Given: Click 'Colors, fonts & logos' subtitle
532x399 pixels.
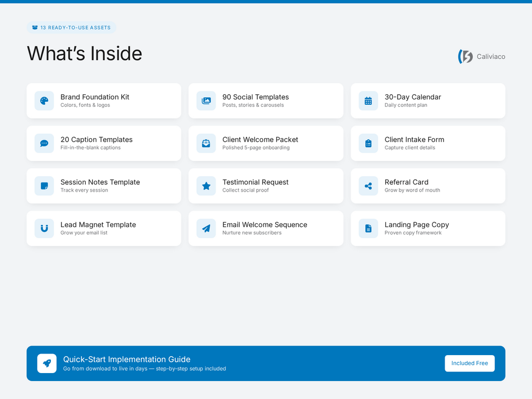Looking at the screenshot, I should [85, 105].
